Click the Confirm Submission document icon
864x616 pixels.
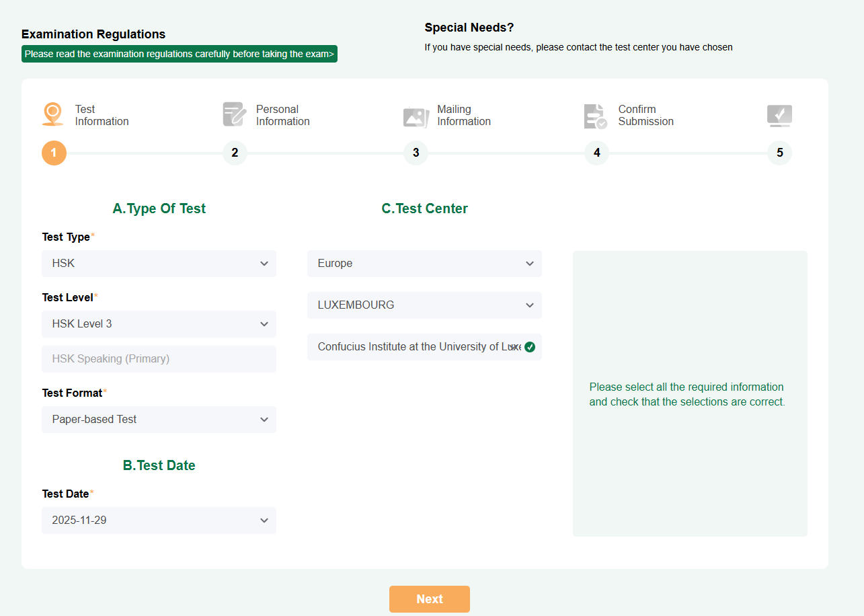coord(595,116)
